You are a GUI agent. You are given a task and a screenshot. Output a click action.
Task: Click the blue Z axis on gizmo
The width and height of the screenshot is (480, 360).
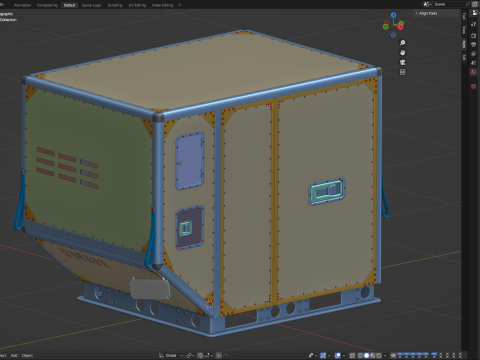(394, 15)
